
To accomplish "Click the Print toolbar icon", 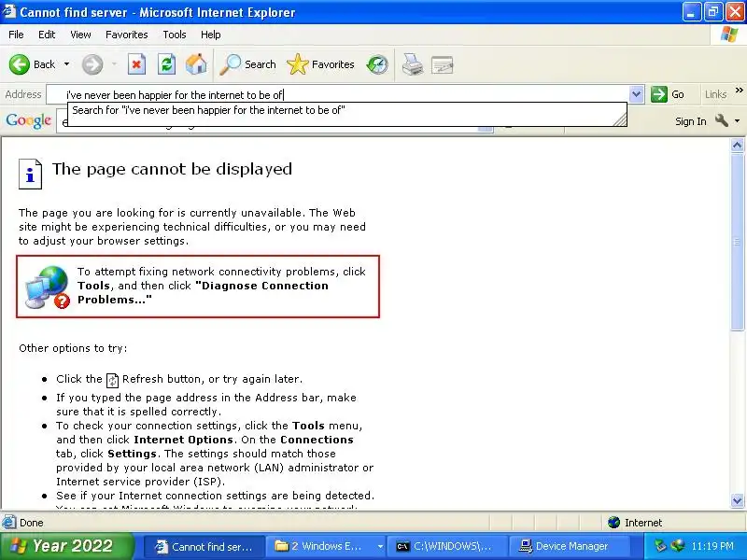I will (x=412, y=64).
